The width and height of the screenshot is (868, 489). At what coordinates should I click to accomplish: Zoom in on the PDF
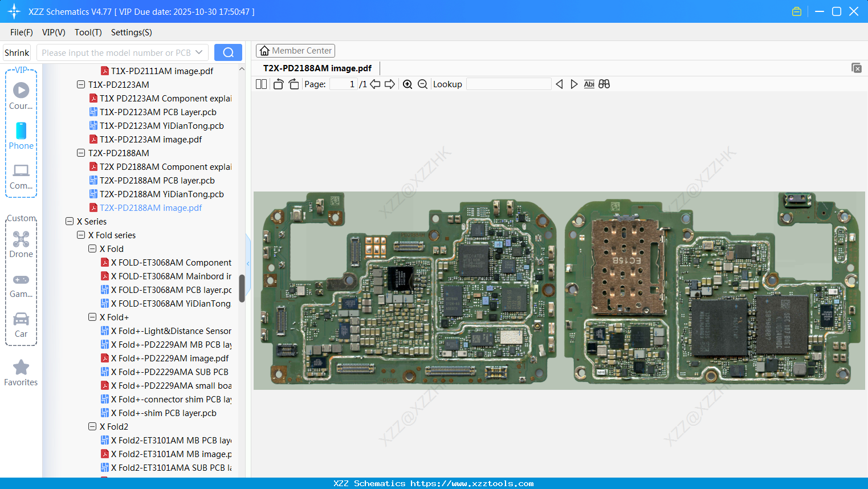click(x=407, y=84)
